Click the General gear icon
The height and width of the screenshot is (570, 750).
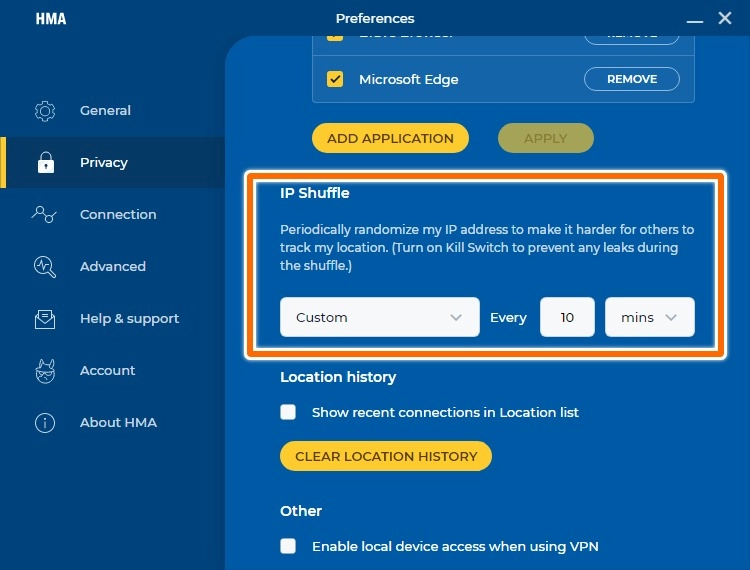45,111
